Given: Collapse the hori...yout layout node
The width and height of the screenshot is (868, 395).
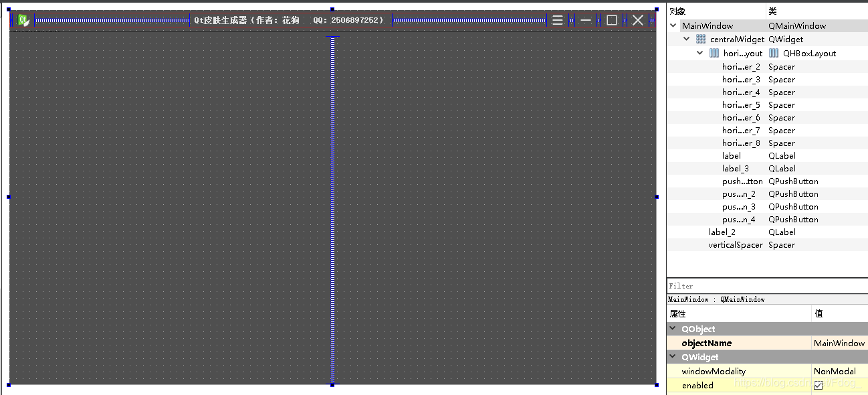Looking at the screenshot, I should pos(700,53).
